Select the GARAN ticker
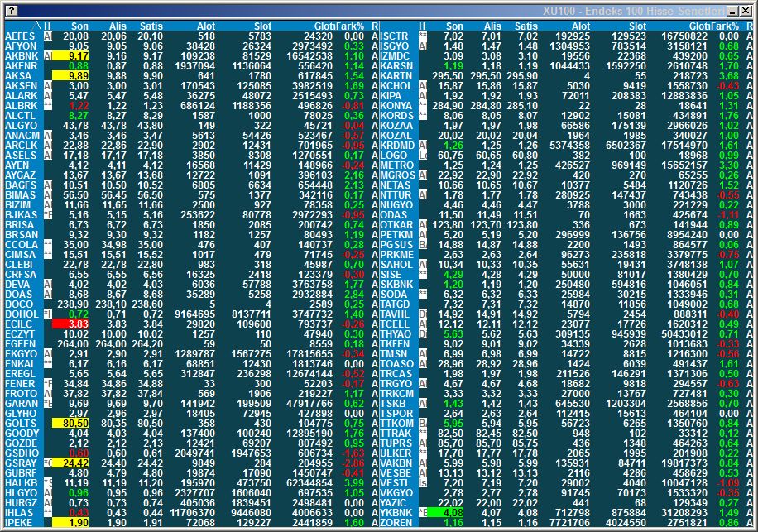Screen dimensions: 758x532 (x=22, y=404)
